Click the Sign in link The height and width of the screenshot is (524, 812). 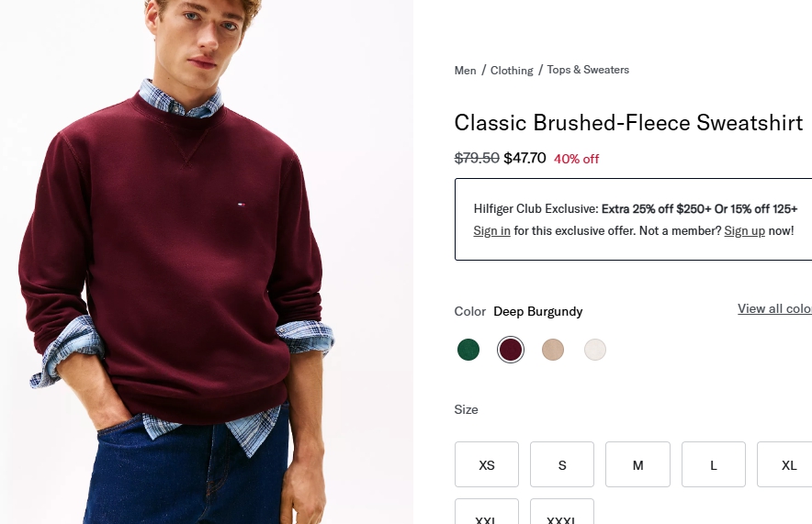click(x=491, y=230)
